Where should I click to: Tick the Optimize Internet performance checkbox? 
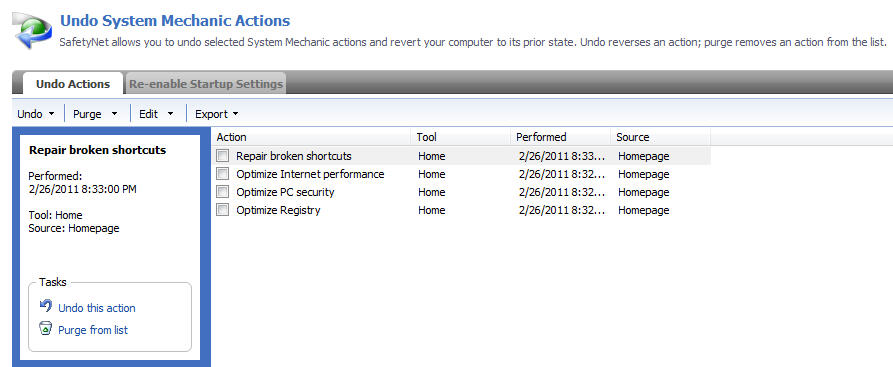click(223, 174)
